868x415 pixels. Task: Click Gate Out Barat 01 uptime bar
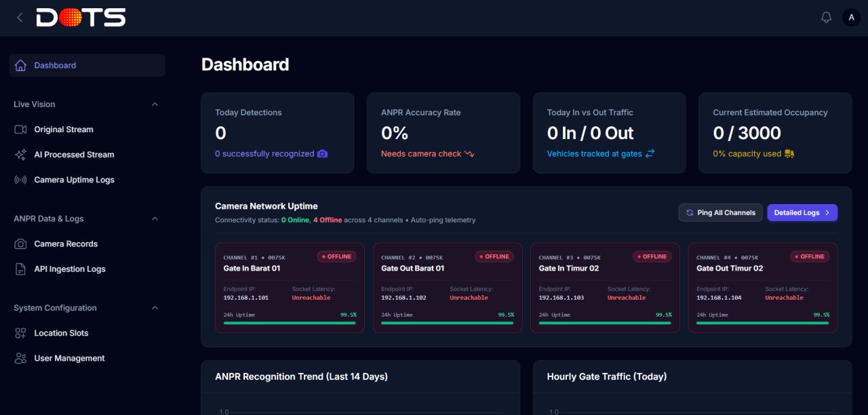point(448,323)
